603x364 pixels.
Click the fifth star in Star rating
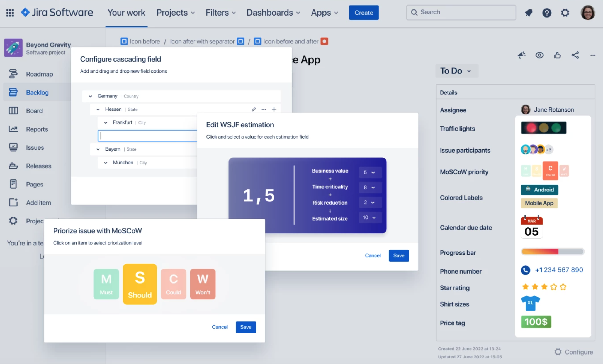click(x=563, y=287)
